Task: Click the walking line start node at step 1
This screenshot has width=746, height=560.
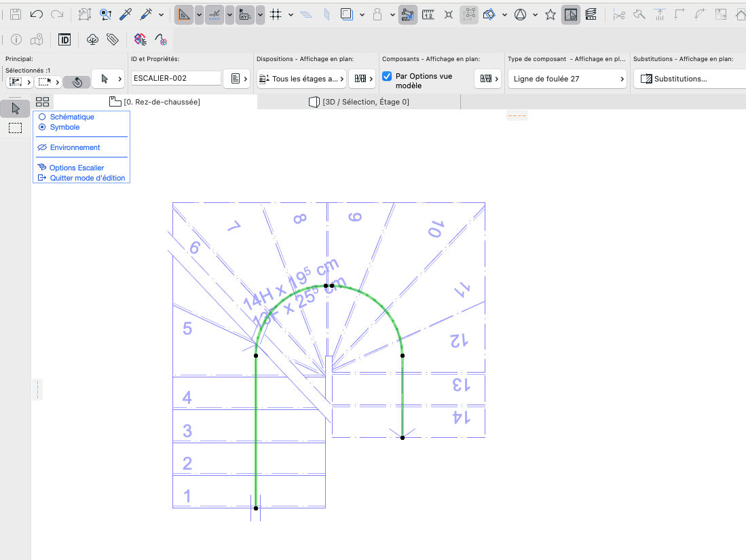Action: click(256, 508)
